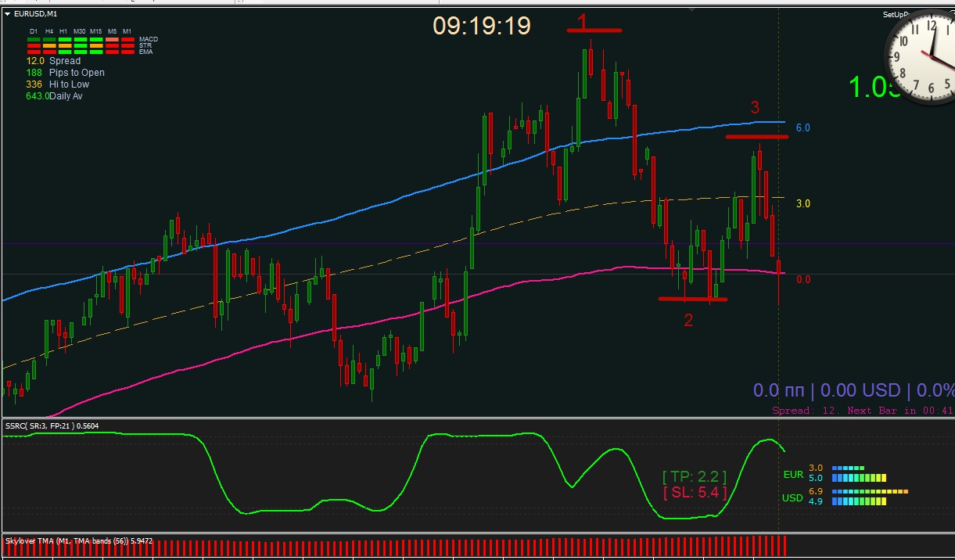
Task: Click the "Hi to Low" label
Action: tap(69, 84)
